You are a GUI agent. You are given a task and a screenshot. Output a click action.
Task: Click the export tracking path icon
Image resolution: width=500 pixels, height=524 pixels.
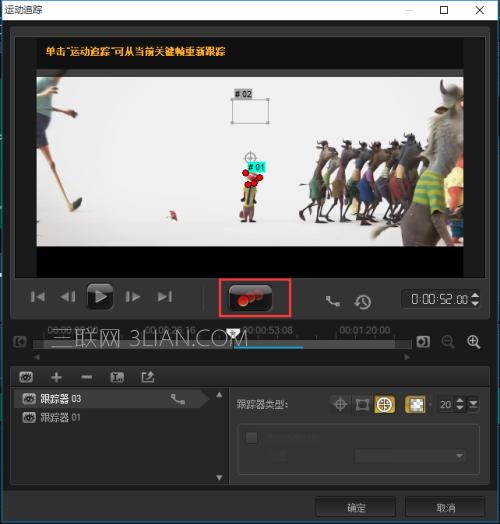(147, 377)
